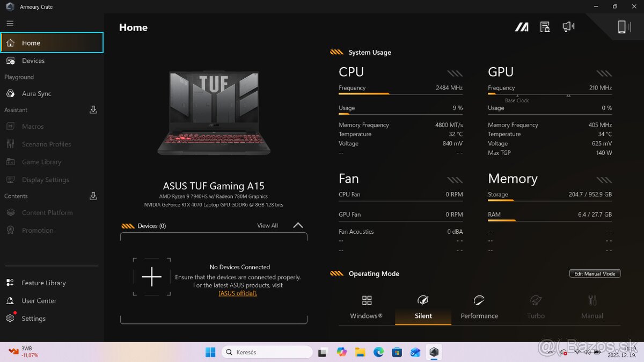644x362 pixels.
Task: Select Windows operating mode
Action: 367,307
